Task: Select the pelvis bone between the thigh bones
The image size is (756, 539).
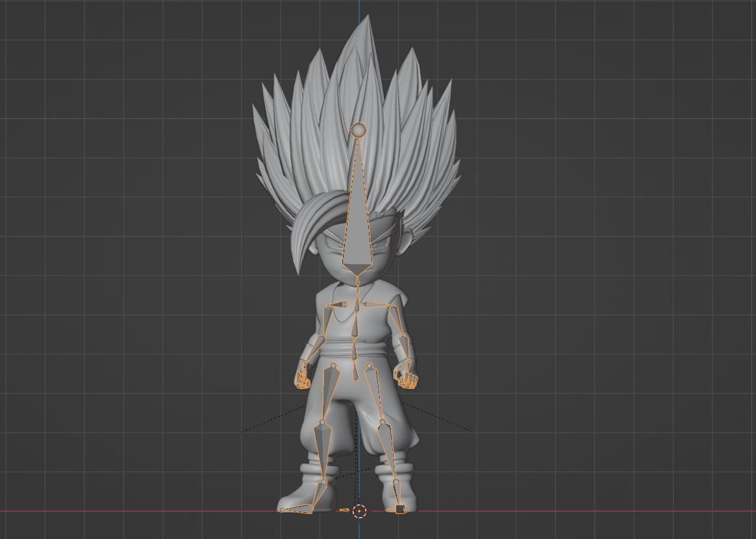Action: pyautogui.click(x=355, y=372)
